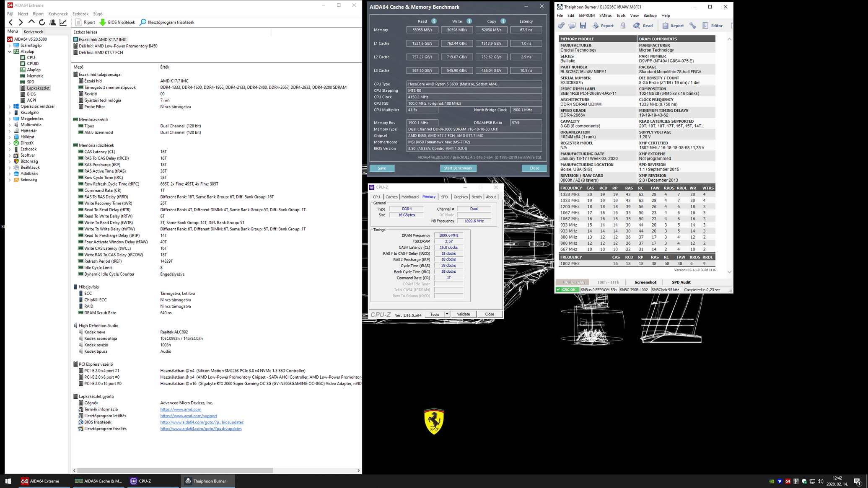
Task: Open https://www.amd.com/support link
Action: click(189, 416)
